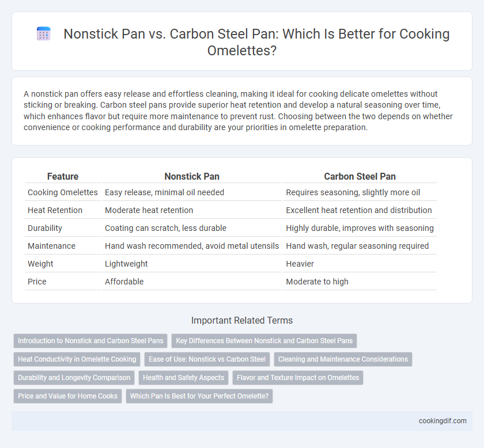Click the 'Feature' column header
484x448 pixels.
63,176
